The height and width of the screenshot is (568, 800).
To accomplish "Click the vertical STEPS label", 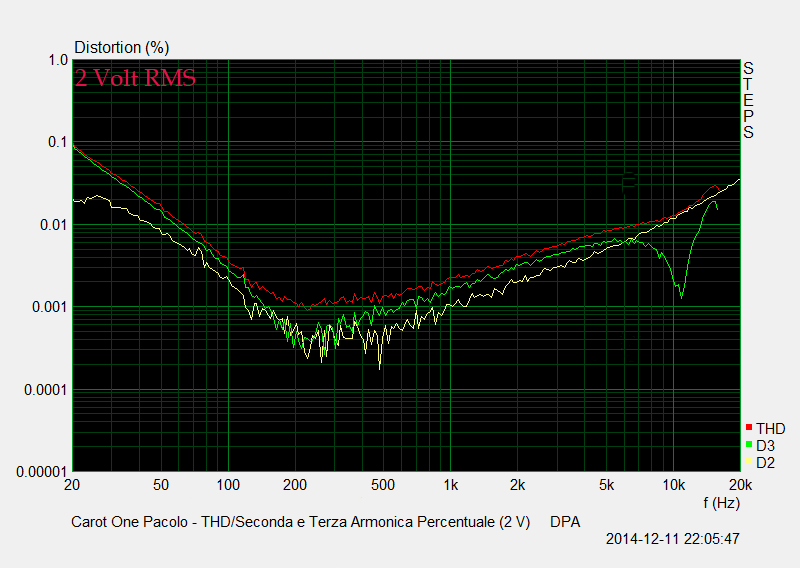I will pos(748,100).
